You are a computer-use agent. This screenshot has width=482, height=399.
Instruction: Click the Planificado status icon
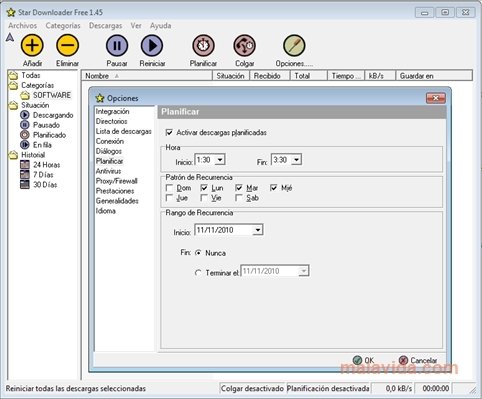click(25, 135)
